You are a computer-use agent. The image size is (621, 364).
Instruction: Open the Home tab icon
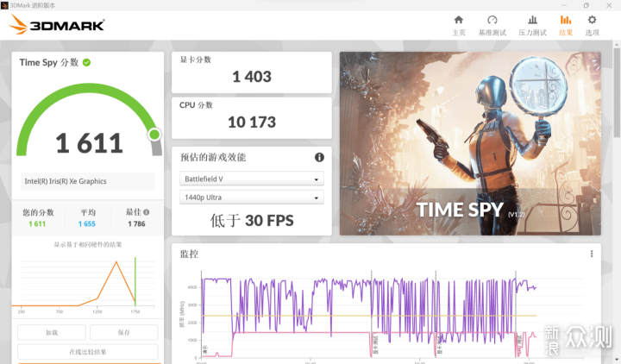459,20
